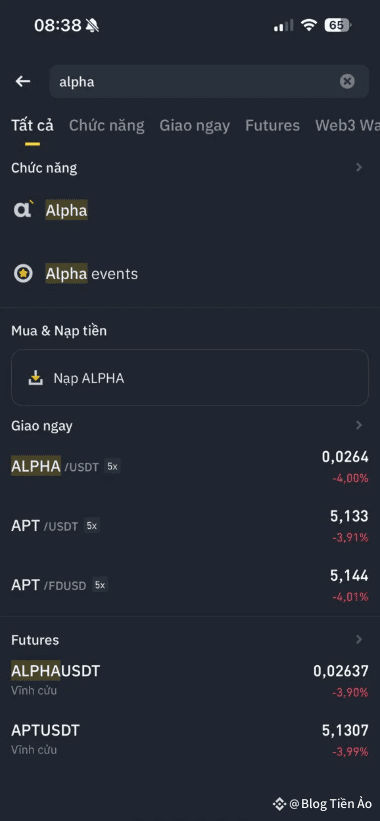Open the Alpha feature icon

23,210
